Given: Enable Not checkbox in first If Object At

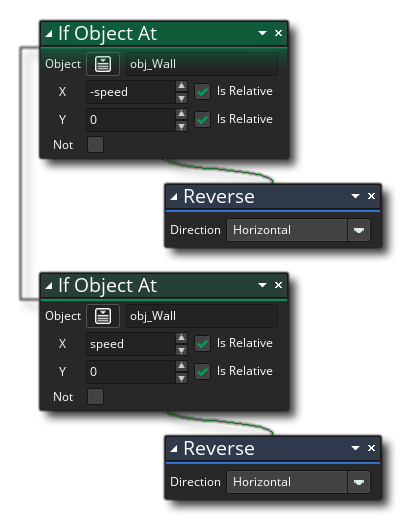Looking at the screenshot, I should pos(95,145).
